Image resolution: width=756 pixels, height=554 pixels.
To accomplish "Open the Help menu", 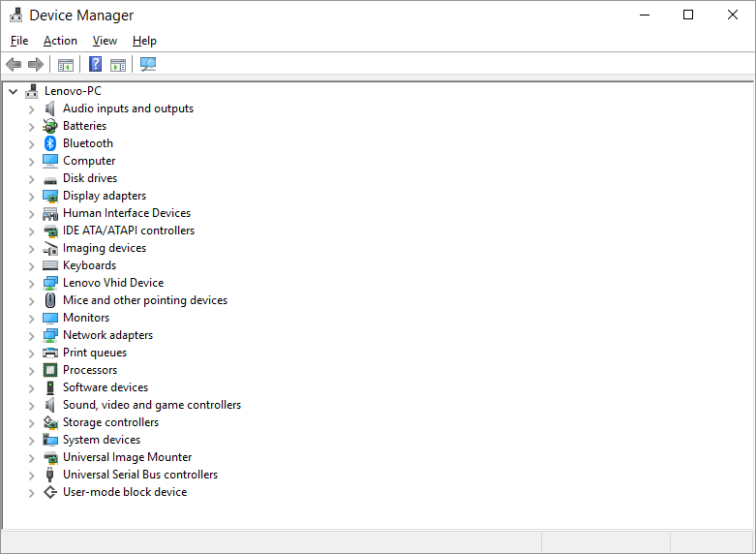I will [x=144, y=41].
